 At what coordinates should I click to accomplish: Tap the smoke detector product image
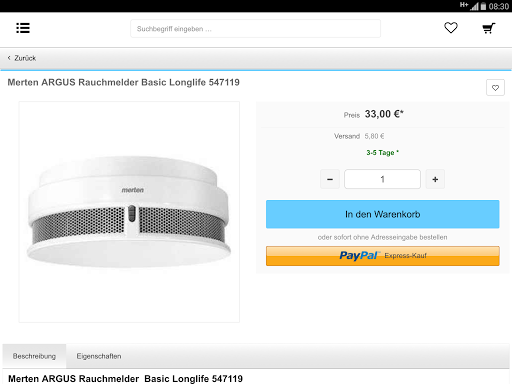129,212
